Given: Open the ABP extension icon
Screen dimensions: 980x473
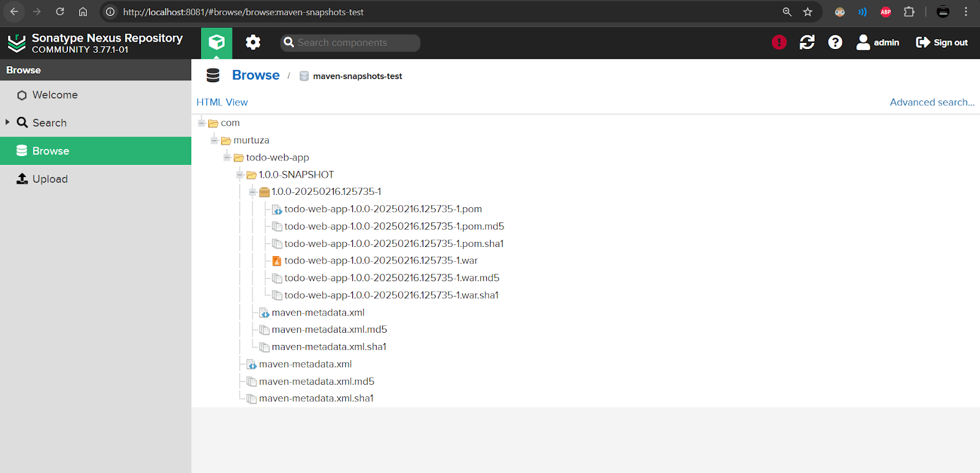Looking at the screenshot, I should click(x=886, y=12).
